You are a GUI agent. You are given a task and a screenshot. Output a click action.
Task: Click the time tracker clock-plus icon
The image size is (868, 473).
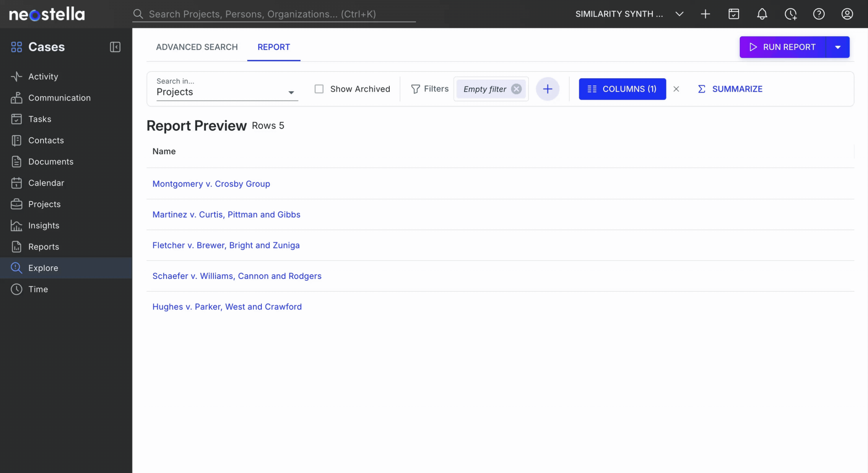pyautogui.click(x=791, y=14)
